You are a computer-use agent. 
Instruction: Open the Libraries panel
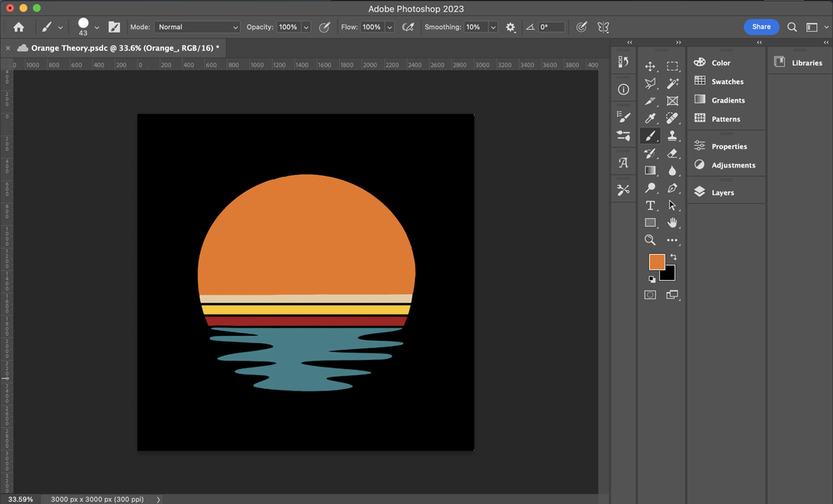[x=806, y=62]
